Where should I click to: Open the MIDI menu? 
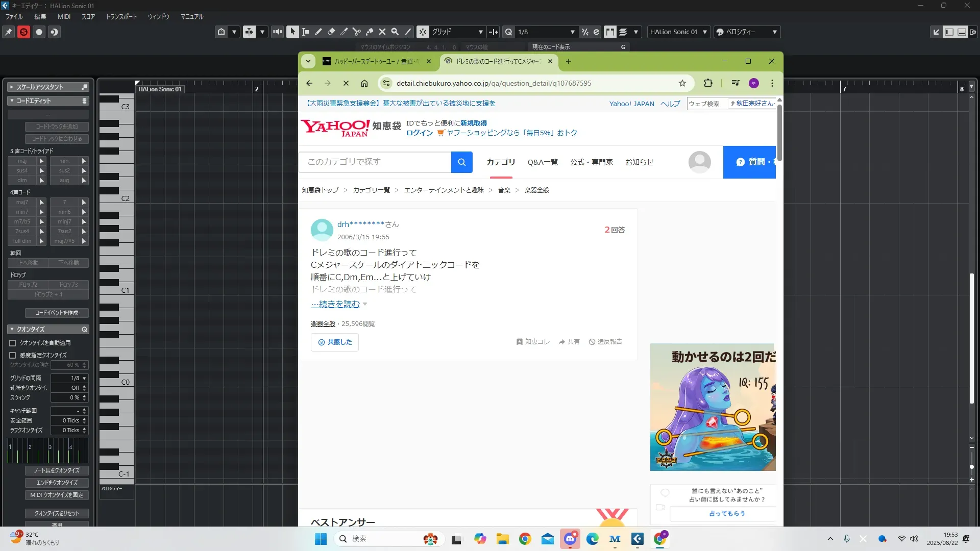(x=64, y=16)
